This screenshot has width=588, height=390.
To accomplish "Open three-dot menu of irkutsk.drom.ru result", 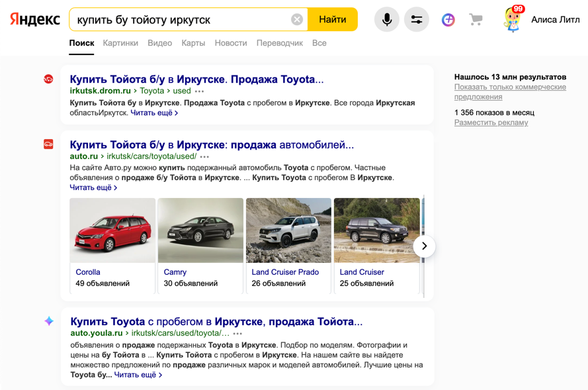I will pyautogui.click(x=200, y=91).
